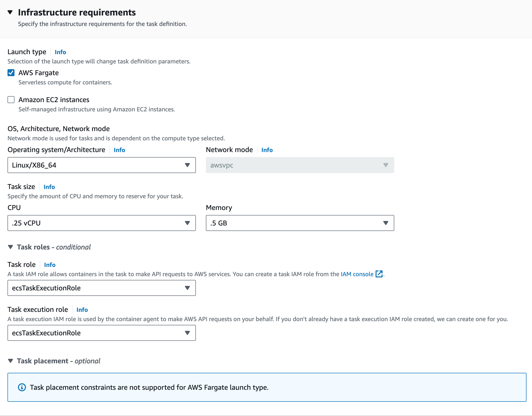Follow the IAM console link
532x416 pixels.
(x=357, y=274)
